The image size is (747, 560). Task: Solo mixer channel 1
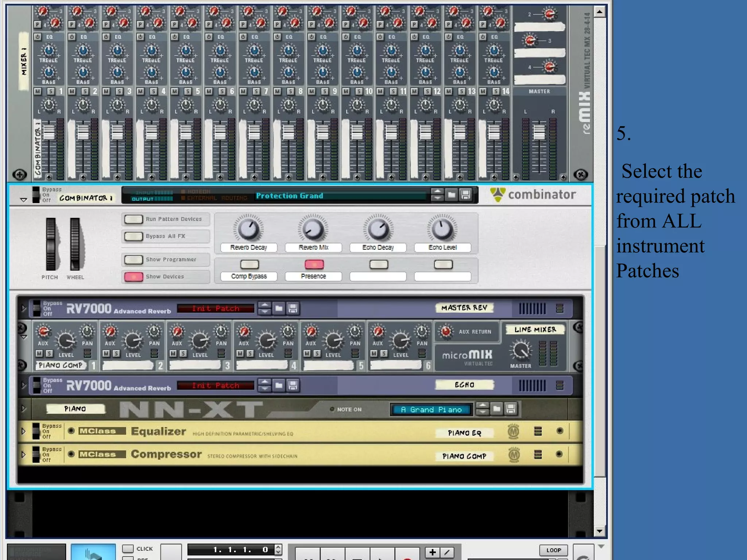(x=51, y=91)
